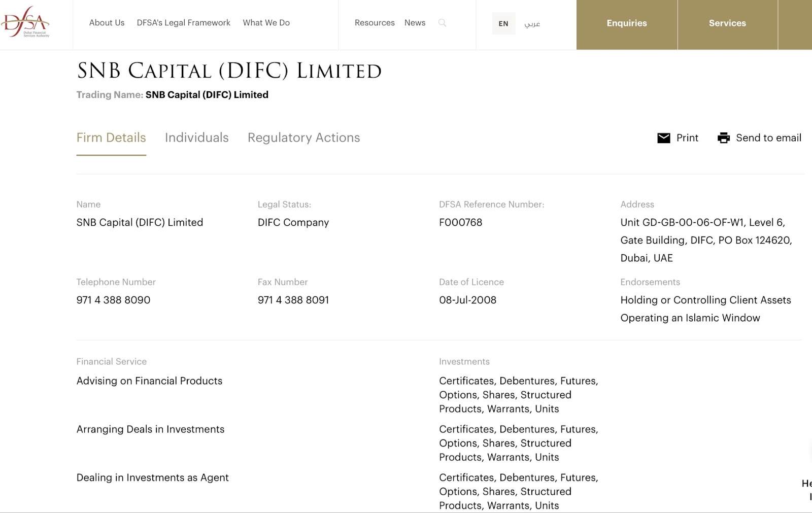
Task: Open the About Us menu
Action: [x=107, y=23]
